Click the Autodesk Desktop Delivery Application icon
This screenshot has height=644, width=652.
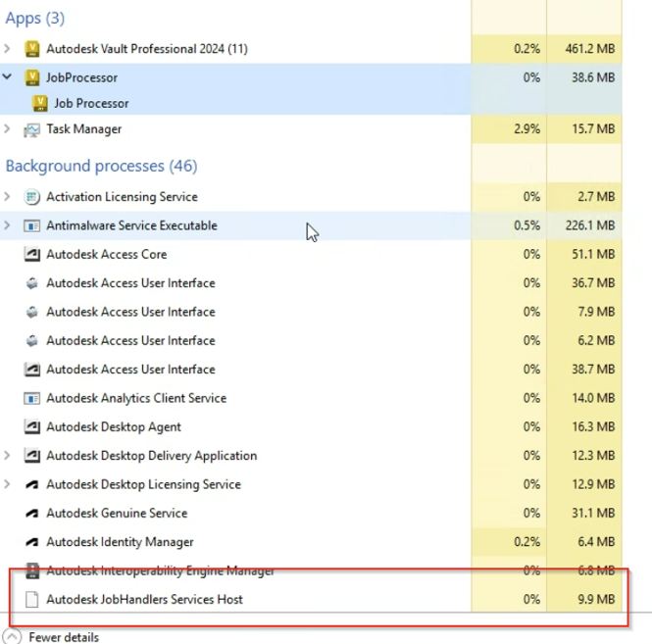[32, 456]
